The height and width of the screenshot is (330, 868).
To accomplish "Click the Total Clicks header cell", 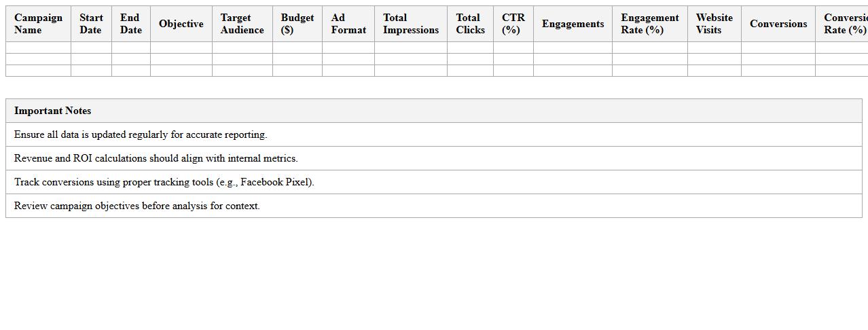I will (x=470, y=24).
